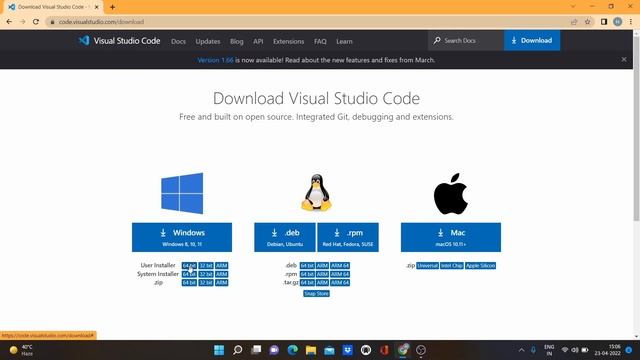Close the Download Visual Studio Code tab
Viewport: 640px width, 360px height.
(x=96, y=7)
